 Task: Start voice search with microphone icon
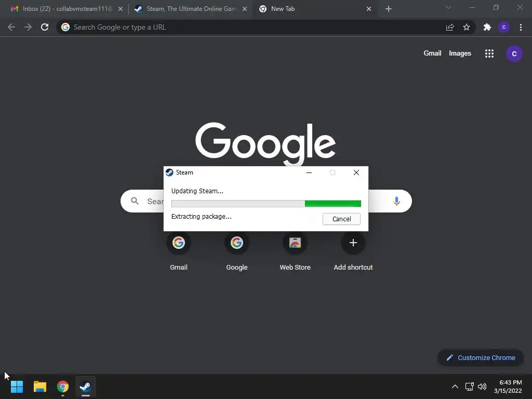pos(396,201)
